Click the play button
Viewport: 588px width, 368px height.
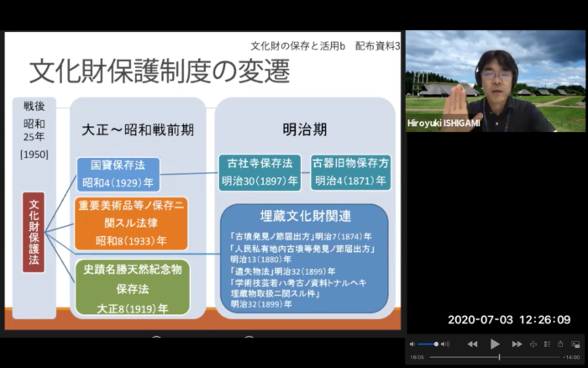click(495, 344)
